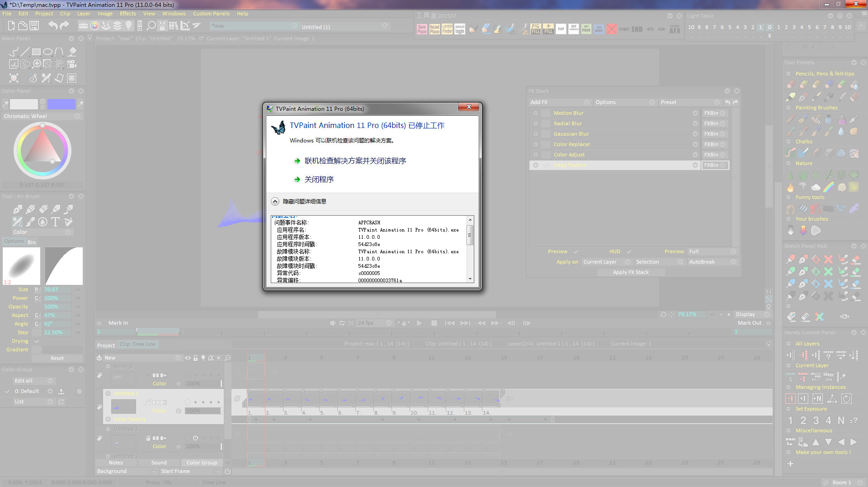Image resolution: width=868 pixels, height=487 pixels.
Task: Open the Custom Panels menu
Action: pos(211,14)
